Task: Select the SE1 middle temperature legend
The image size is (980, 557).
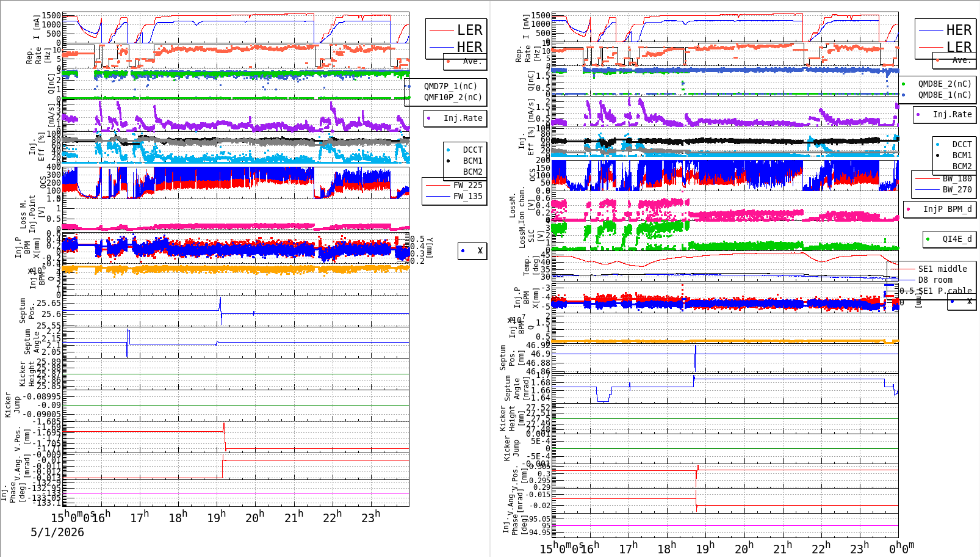Action: pos(929,269)
